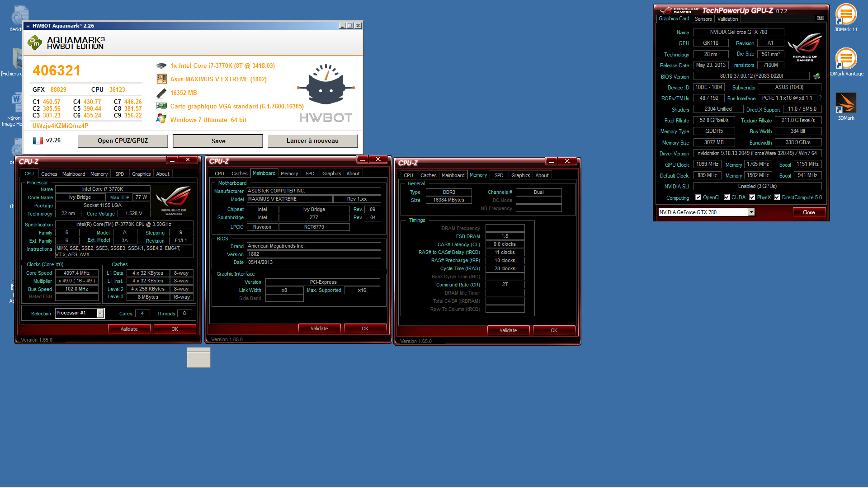This screenshot has height=488, width=868.
Task: Click the ROG logo in CPU-Z processor panel
Action: 174,201
